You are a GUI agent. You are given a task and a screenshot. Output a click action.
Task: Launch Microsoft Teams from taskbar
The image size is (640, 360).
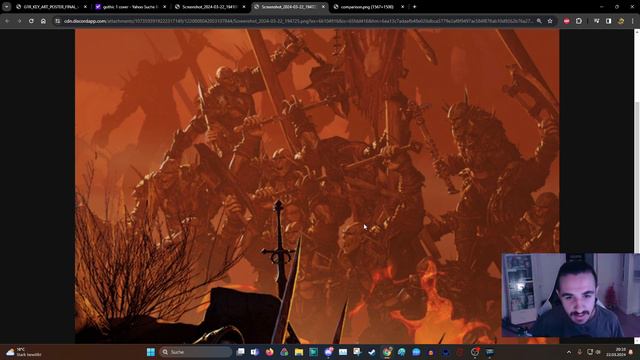coord(255,352)
